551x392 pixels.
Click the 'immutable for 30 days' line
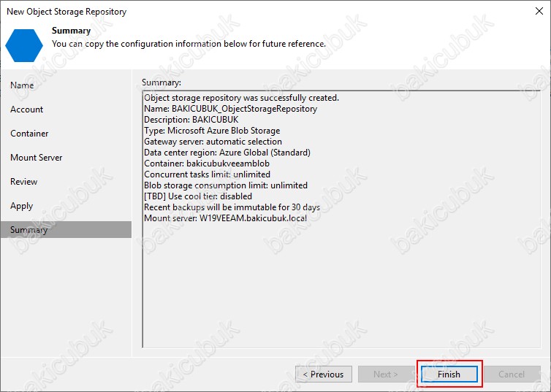click(232, 207)
